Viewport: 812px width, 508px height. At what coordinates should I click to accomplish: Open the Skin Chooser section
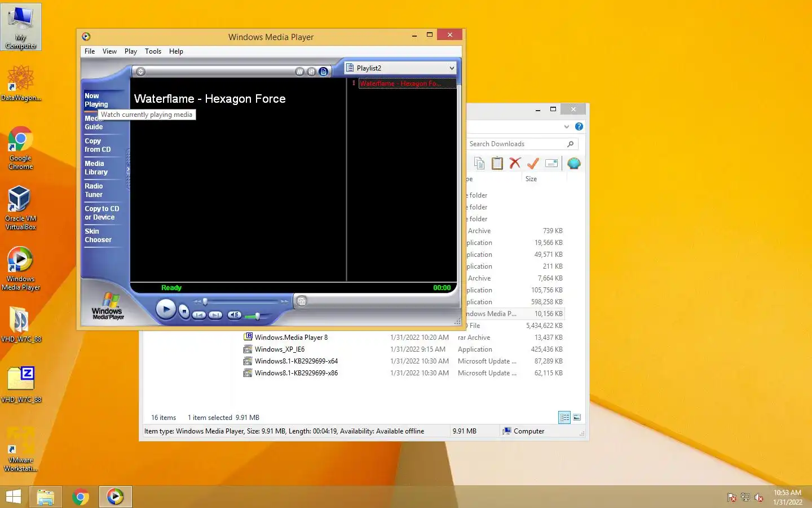[x=98, y=235]
